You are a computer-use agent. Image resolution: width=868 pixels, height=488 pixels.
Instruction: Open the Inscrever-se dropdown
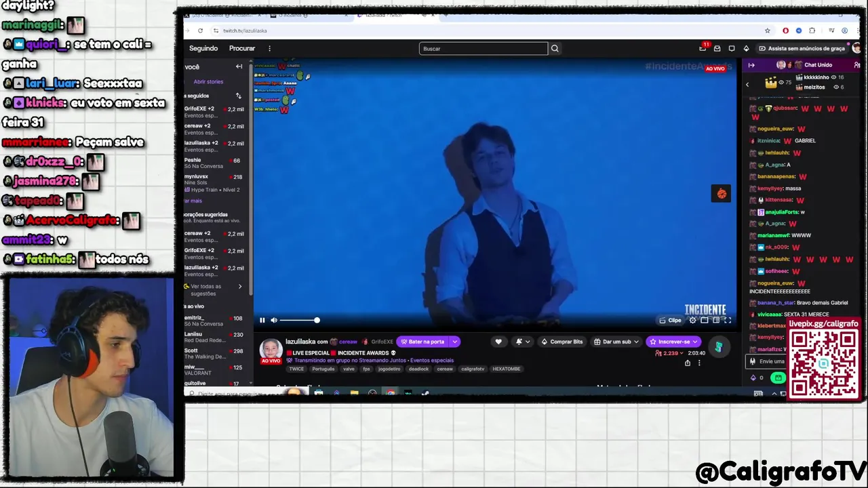[673, 342]
